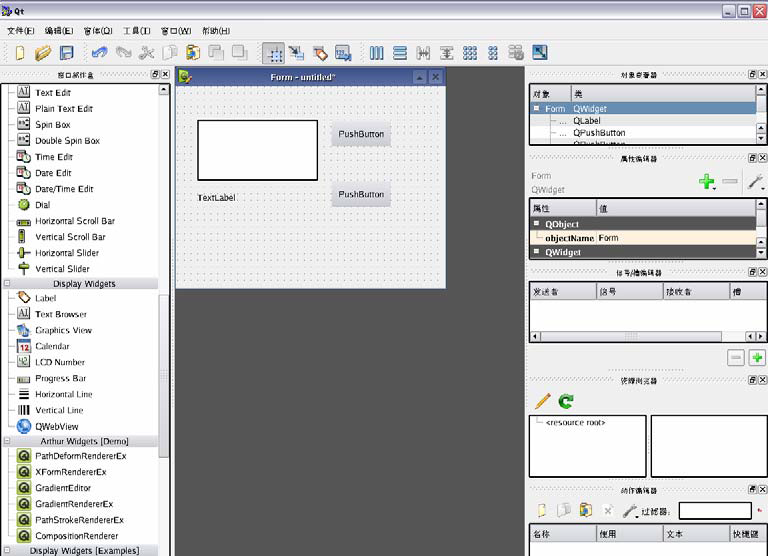This screenshot has width=768, height=556.
Task: Select the Edit Widgets mode icon
Action: pos(273,53)
